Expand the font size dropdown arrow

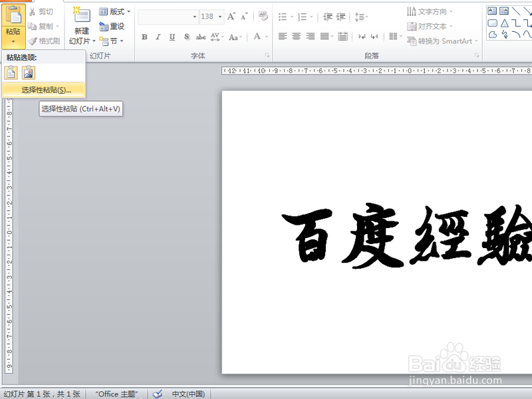(220, 17)
